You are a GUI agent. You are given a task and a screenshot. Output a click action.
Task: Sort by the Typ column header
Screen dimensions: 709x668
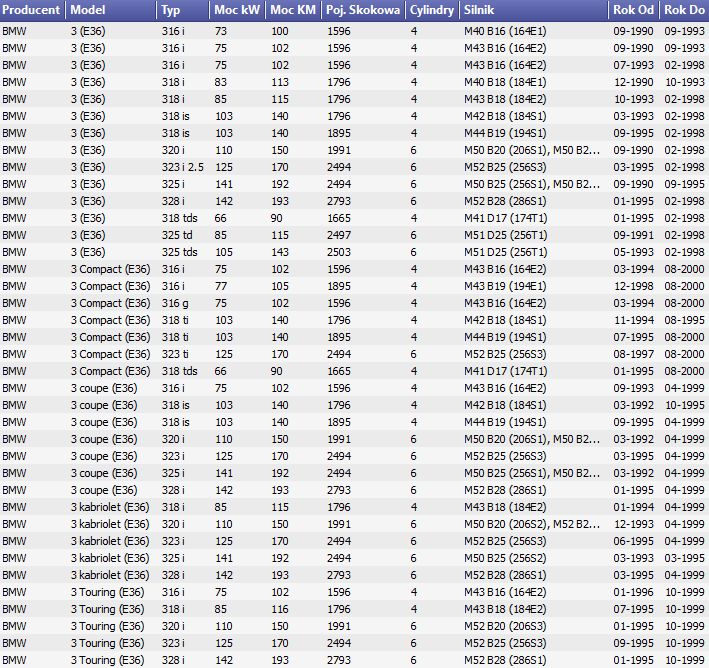click(x=183, y=10)
